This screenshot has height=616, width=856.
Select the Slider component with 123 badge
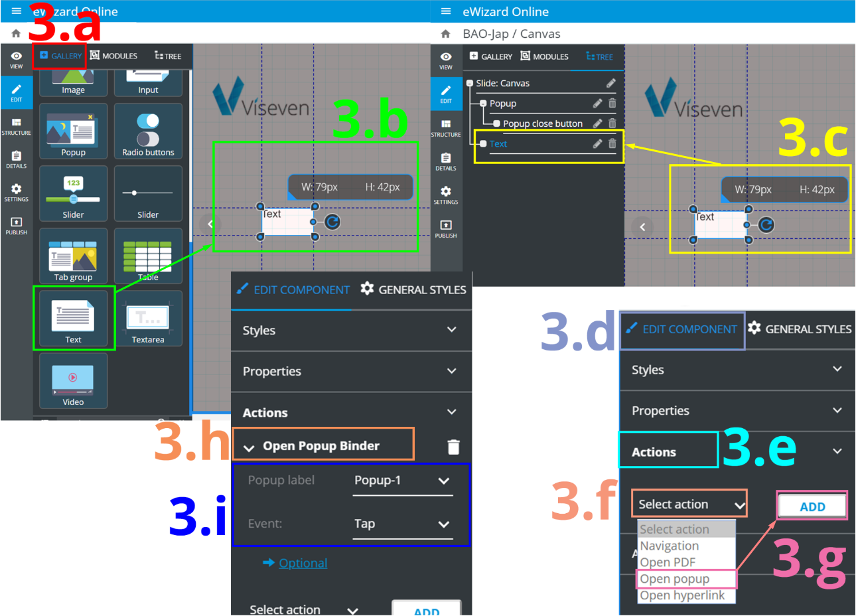click(x=73, y=193)
